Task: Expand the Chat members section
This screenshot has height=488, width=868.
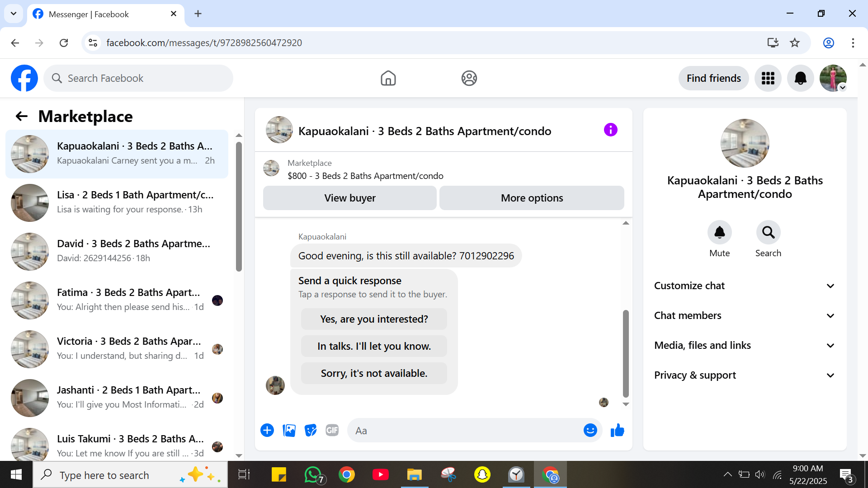Action: coord(745,315)
